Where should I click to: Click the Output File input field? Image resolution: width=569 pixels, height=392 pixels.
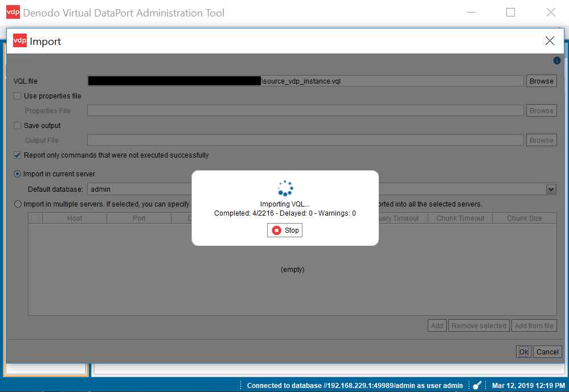click(305, 141)
